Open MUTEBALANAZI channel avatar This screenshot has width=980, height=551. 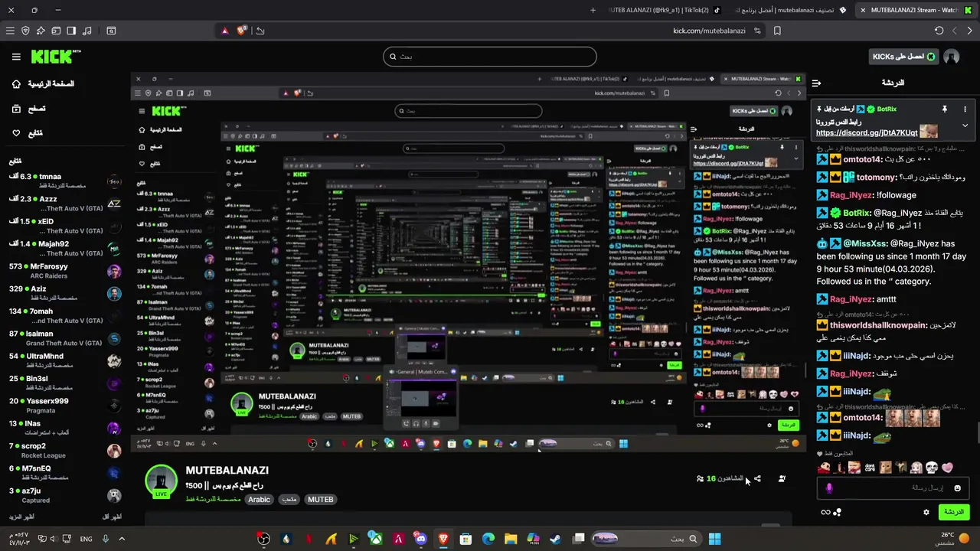[x=161, y=481]
